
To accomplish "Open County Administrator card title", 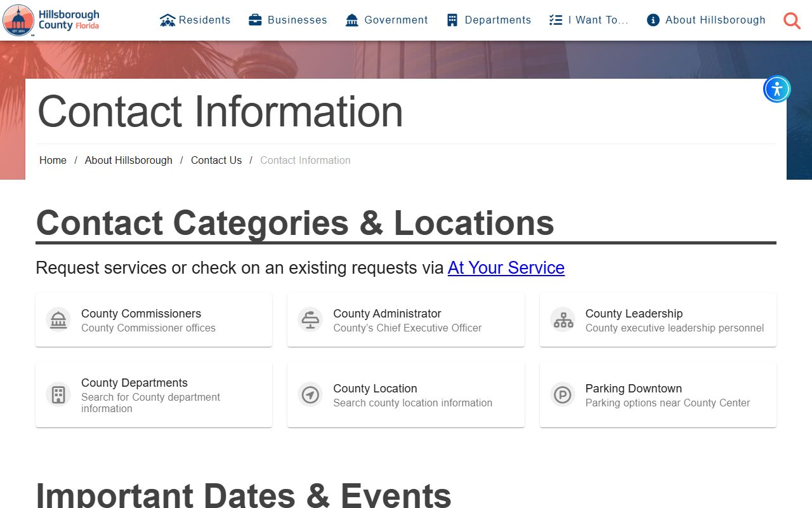I will point(387,314).
